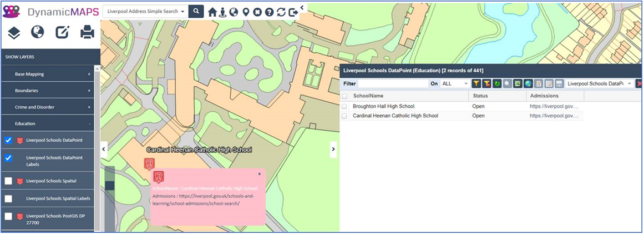
Task: Click the right arrow on the data panel edge
Action: click(333, 150)
